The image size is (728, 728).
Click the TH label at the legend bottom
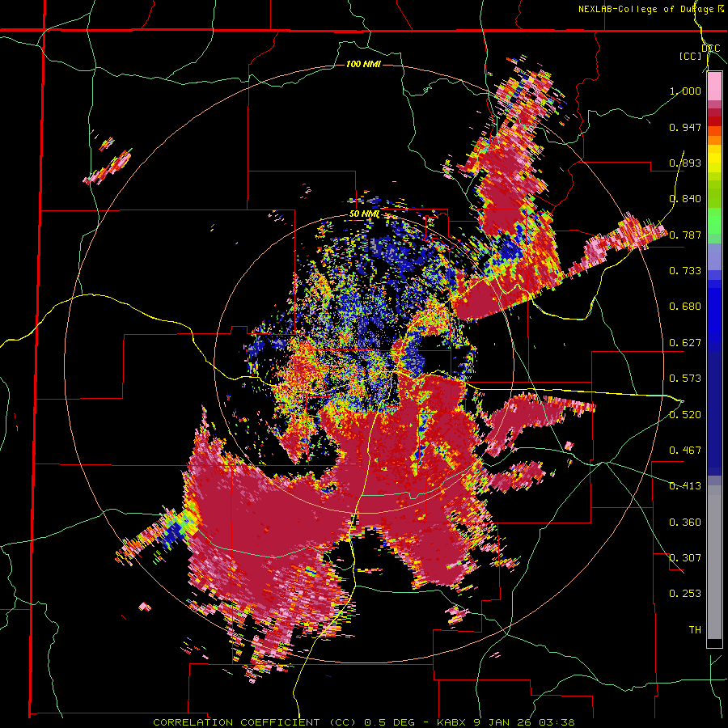pyautogui.click(x=695, y=630)
